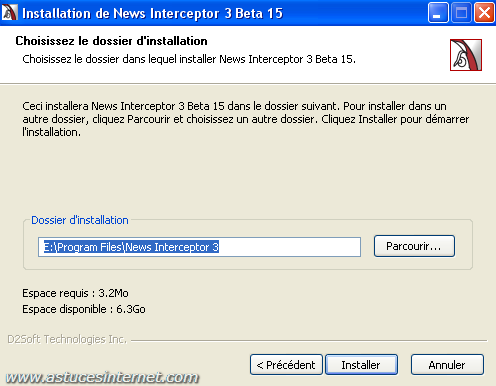Select the 'Espace requis : 3.2Mo' text
Viewport: 496px width, 386px height.
(x=75, y=293)
